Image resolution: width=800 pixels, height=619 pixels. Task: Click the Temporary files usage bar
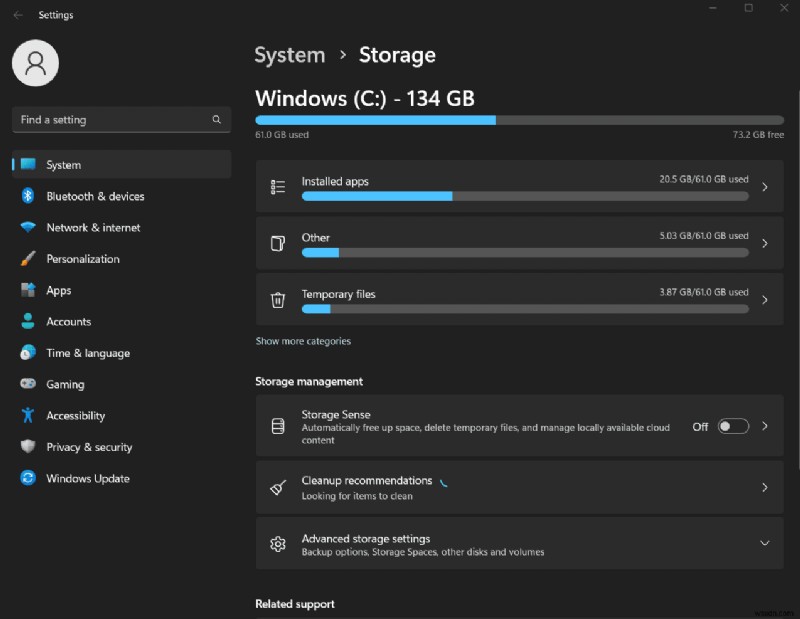click(525, 309)
